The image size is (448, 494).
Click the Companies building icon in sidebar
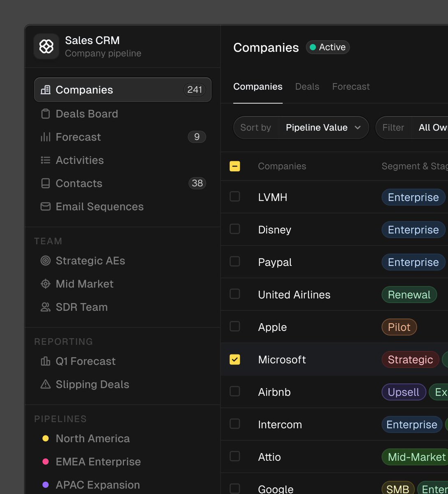pos(46,90)
